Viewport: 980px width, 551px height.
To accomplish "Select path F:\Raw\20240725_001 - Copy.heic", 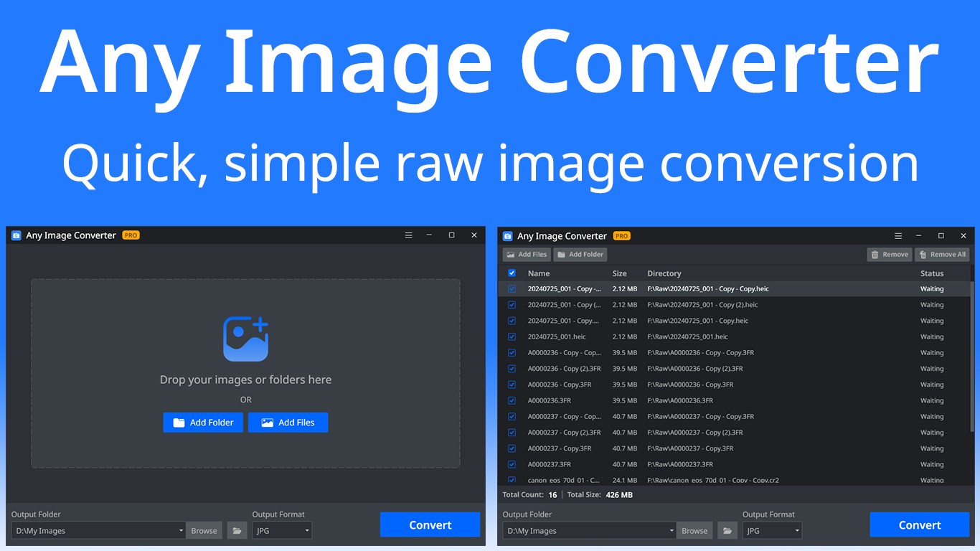I will pyautogui.click(x=697, y=321).
